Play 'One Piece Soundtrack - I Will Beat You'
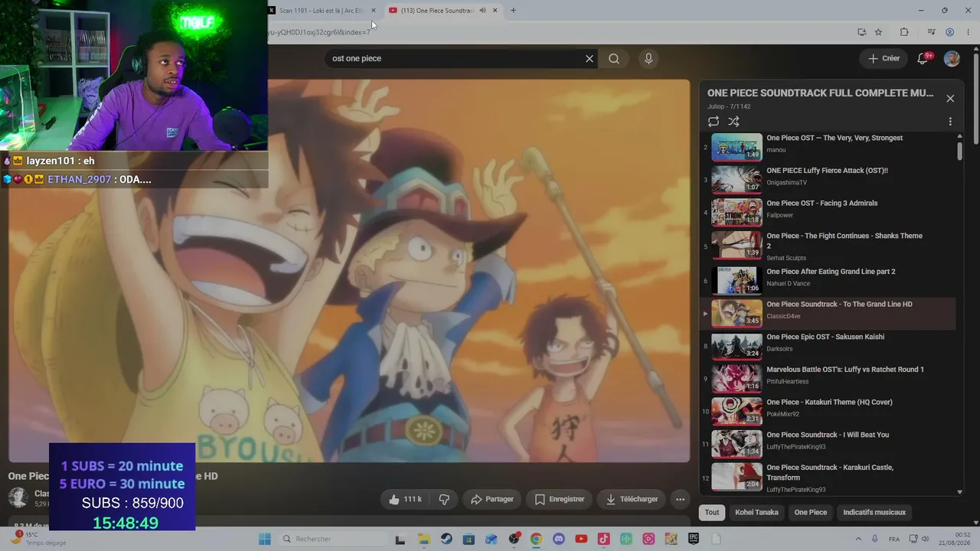Screen dimensions: 980x551 [828, 444]
